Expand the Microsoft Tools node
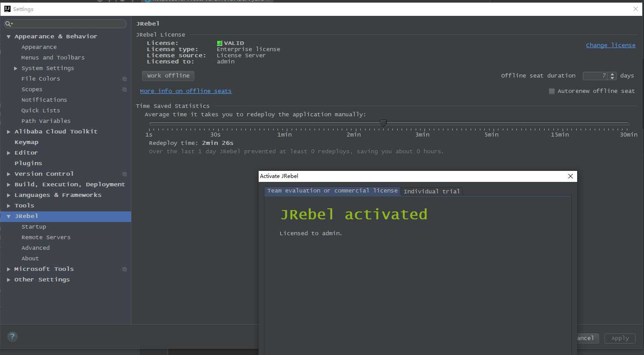The width and height of the screenshot is (644, 355). tap(8, 269)
